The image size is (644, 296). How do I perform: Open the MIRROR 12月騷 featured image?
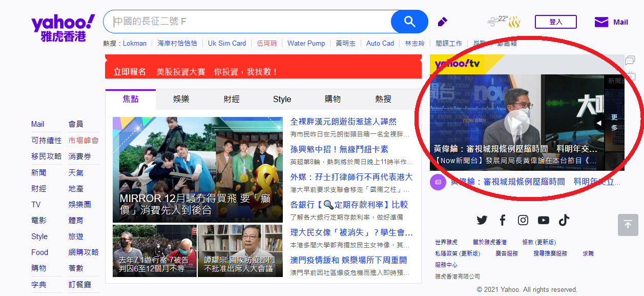coord(198,170)
